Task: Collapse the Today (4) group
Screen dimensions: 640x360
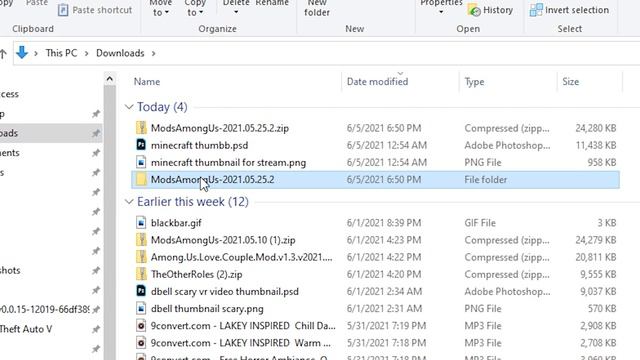Action: 129,107
